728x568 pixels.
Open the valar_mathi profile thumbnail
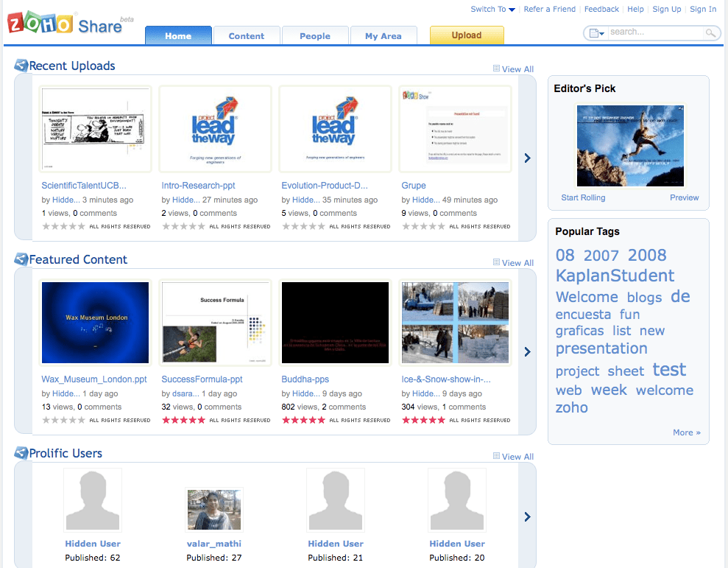pos(214,509)
